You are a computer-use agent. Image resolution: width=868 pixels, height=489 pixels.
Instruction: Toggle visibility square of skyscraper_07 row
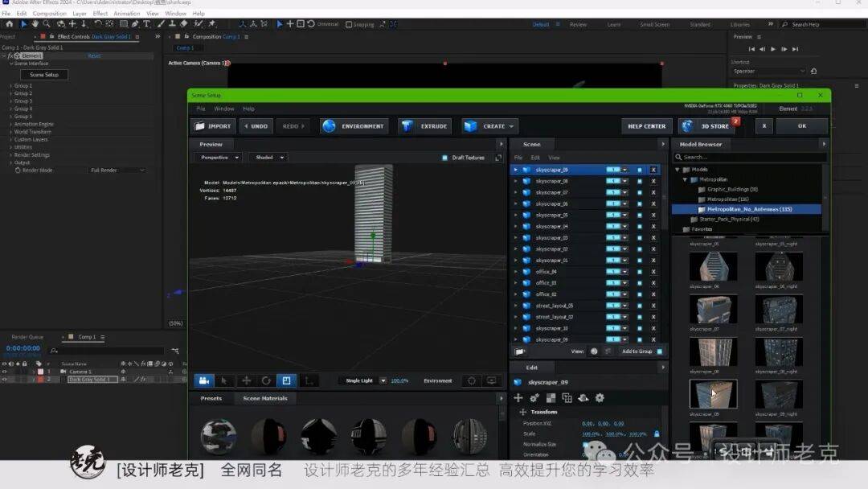[x=640, y=193]
